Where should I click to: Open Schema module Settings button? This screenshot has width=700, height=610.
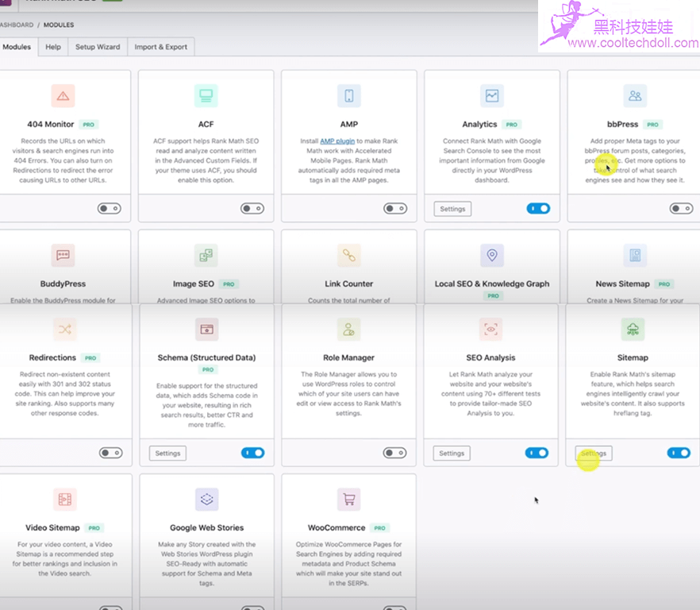[x=168, y=454]
